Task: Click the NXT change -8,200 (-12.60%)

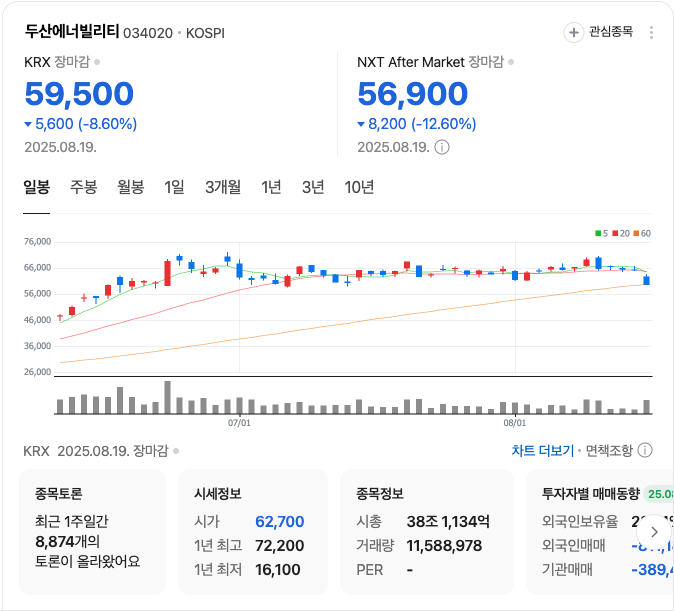Action: 417,124
